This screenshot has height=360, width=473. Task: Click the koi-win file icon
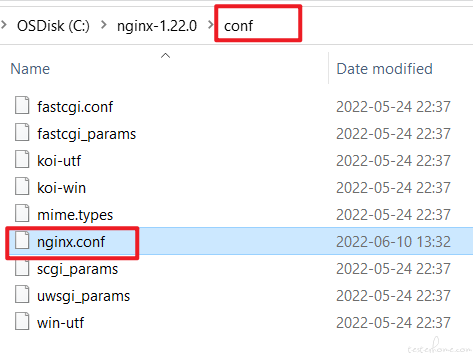pyautogui.click(x=22, y=186)
